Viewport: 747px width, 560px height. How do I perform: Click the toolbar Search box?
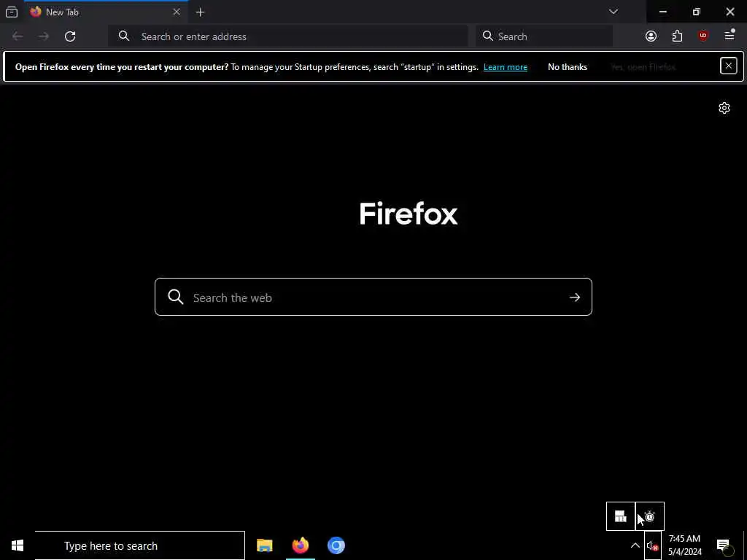[x=543, y=36]
